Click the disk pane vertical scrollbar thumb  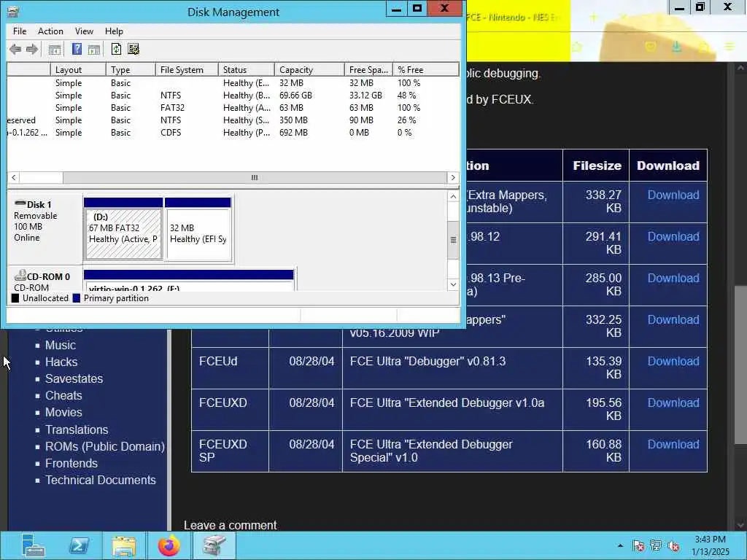[453, 240]
